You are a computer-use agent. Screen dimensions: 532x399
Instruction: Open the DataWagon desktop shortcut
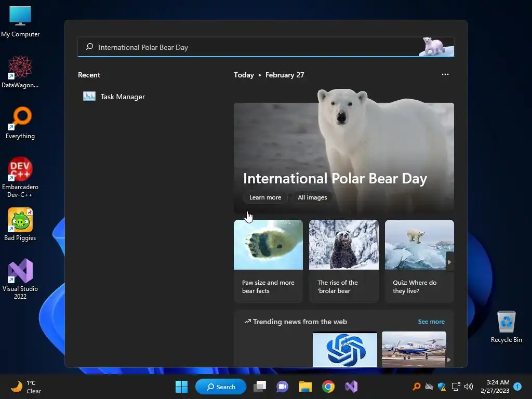pos(20,72)
